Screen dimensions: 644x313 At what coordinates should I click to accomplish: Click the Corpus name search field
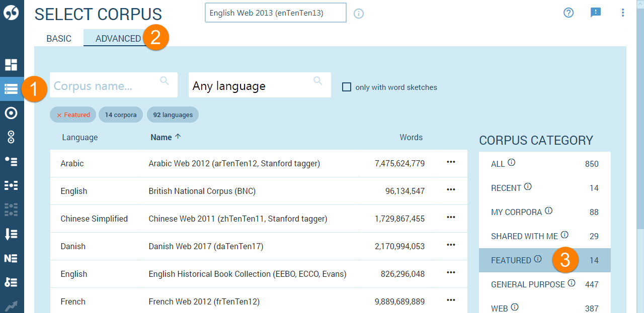(106, 86)
